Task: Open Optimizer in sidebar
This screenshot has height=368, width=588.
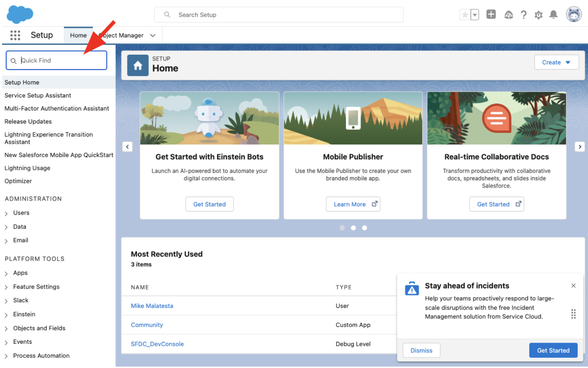Action: pos(18,181)
